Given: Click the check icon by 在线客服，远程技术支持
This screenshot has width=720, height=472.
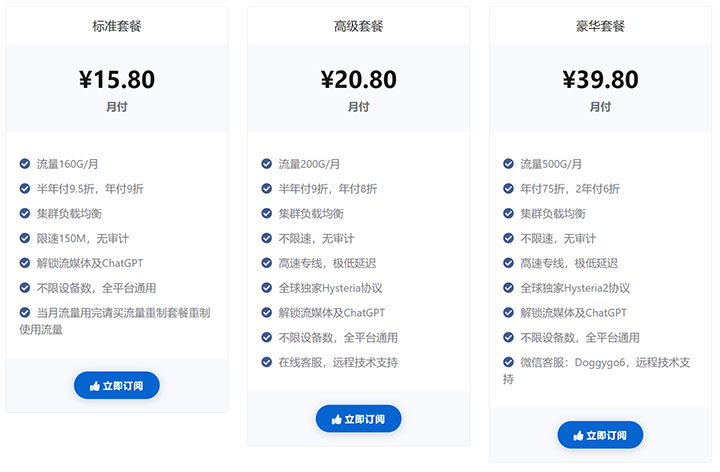Looking at the screenshot, I should click(266, 362).
